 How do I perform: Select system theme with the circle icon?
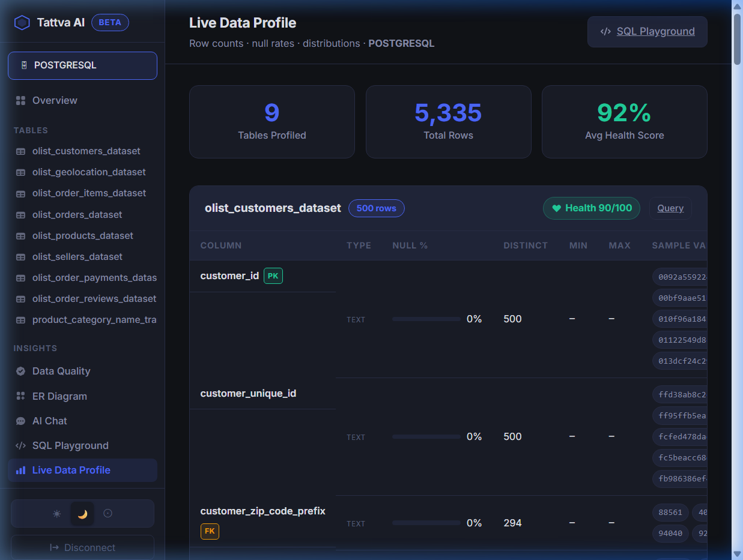click(x=108, y=513)
